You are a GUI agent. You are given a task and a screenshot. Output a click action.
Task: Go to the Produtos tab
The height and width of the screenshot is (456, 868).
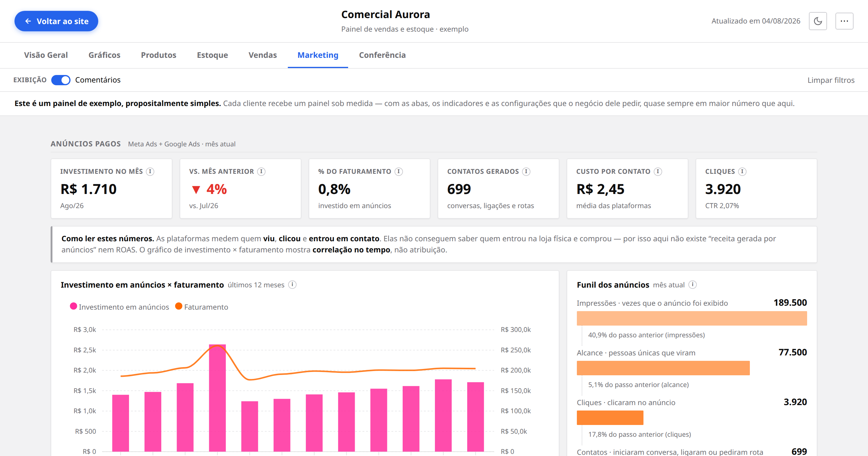tap(159, 55)
